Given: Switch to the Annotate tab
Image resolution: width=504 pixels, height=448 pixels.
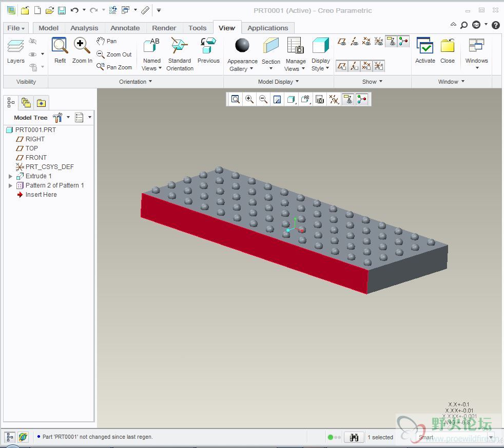Looking at the screenshot, I should coord(125,28).
